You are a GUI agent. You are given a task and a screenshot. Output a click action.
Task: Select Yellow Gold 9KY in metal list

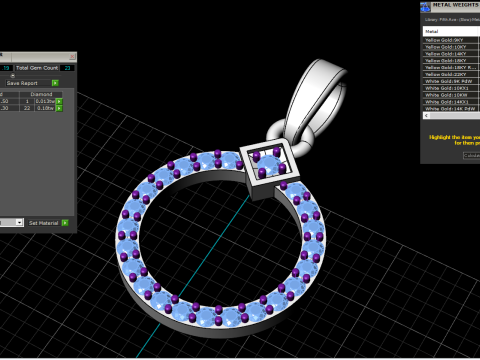(x=450, y=40)
